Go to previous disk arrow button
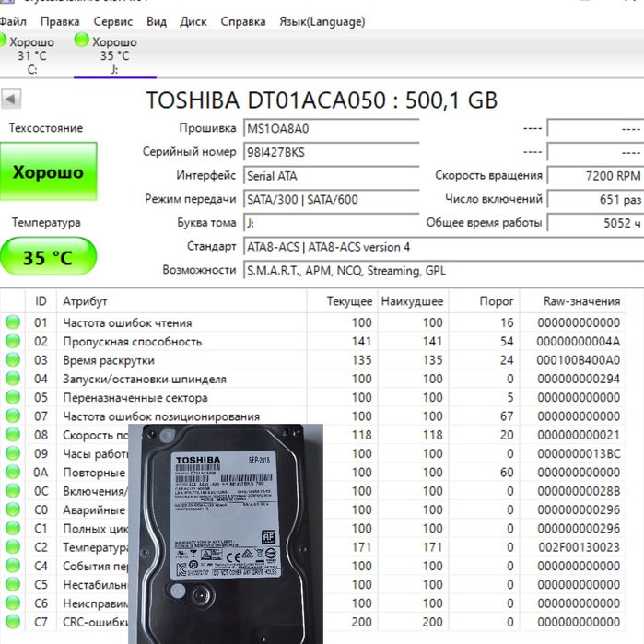 (11, 99)
